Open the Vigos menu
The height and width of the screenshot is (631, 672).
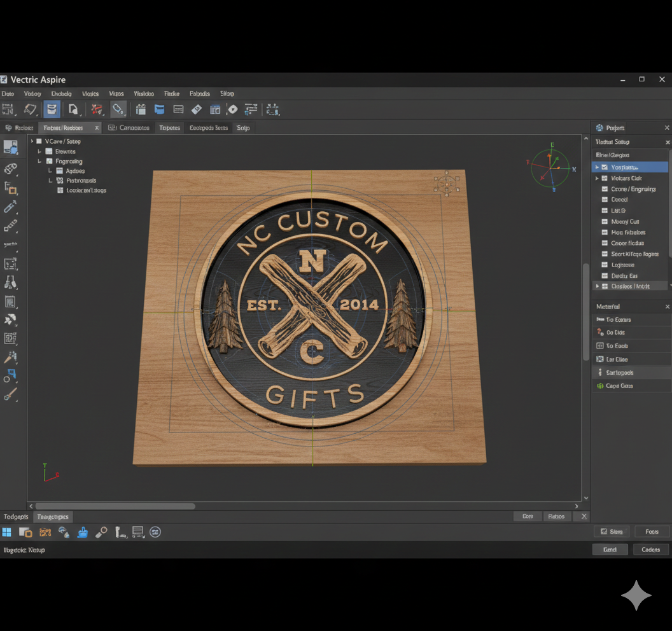tap(116, 94)
